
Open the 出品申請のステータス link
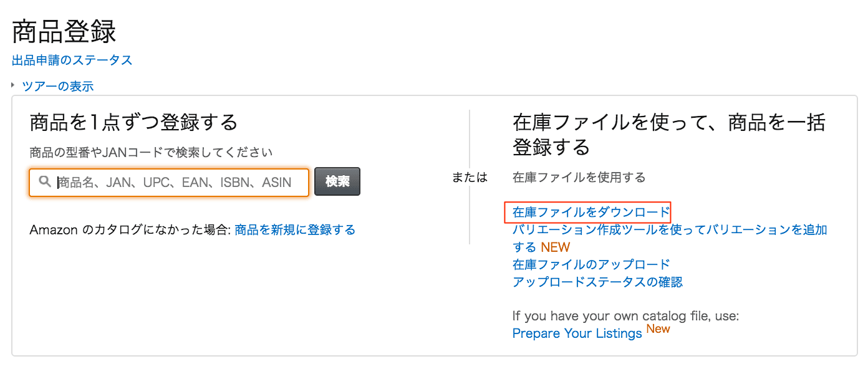(72, 60)
